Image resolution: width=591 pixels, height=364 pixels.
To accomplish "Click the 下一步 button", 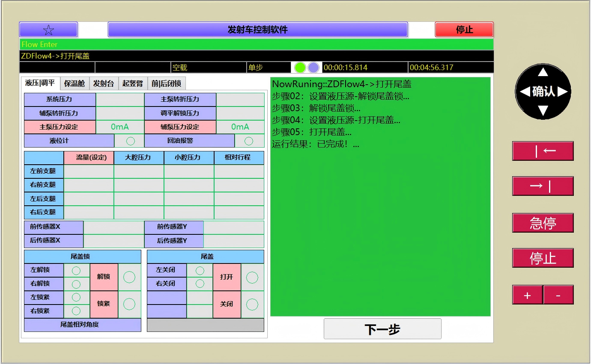I will (x=382, y=329).
